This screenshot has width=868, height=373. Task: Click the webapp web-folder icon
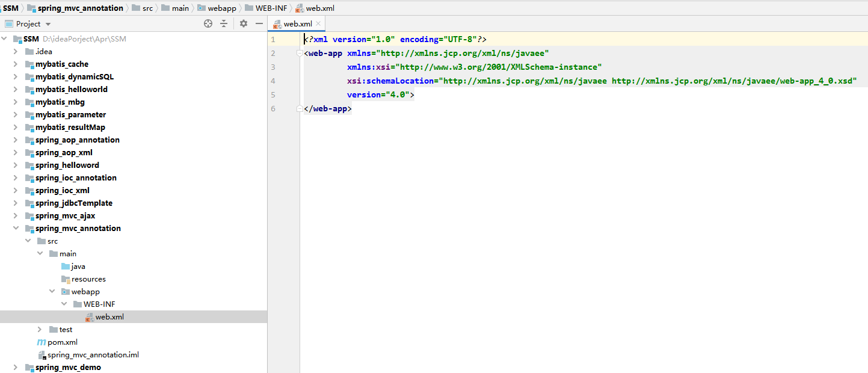(x=66, y=291)
